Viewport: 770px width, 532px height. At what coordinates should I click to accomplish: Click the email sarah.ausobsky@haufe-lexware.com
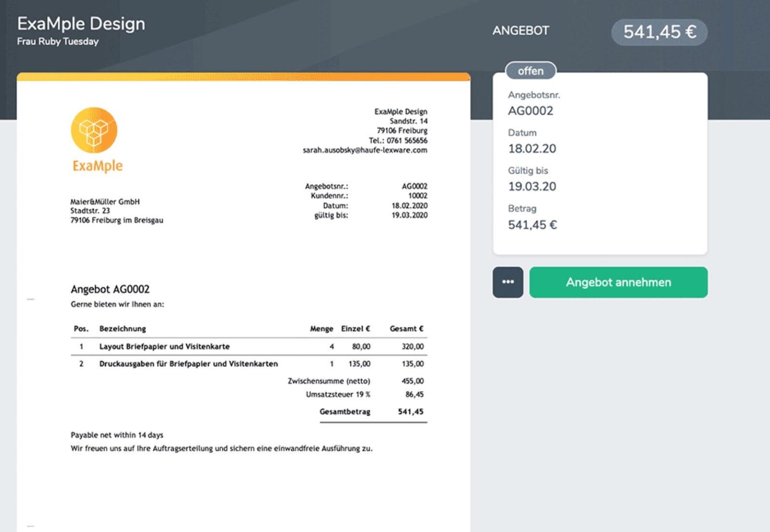(x=365, y=150)
